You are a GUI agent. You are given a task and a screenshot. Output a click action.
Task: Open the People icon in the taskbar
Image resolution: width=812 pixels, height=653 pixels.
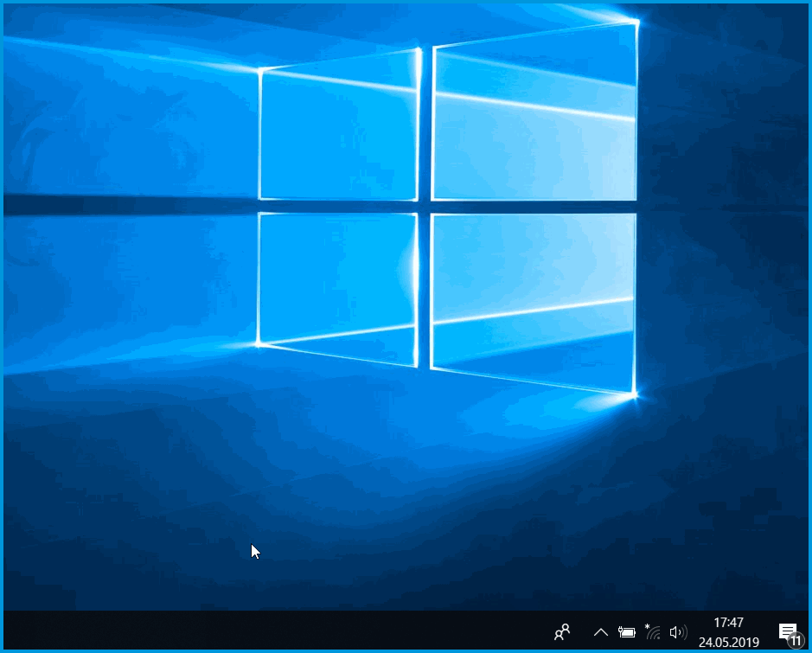click(562, 632)
